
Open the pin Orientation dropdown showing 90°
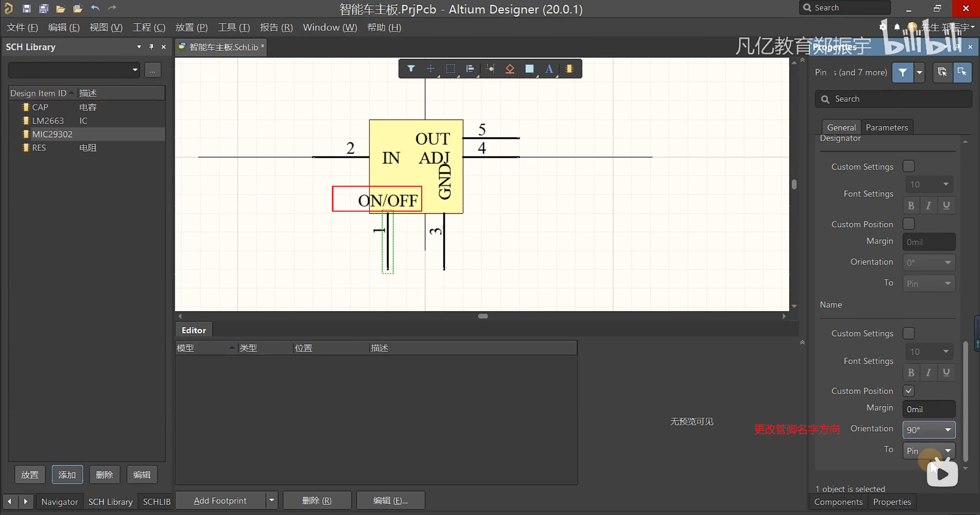pyautogui.click(x=928, y=430)
